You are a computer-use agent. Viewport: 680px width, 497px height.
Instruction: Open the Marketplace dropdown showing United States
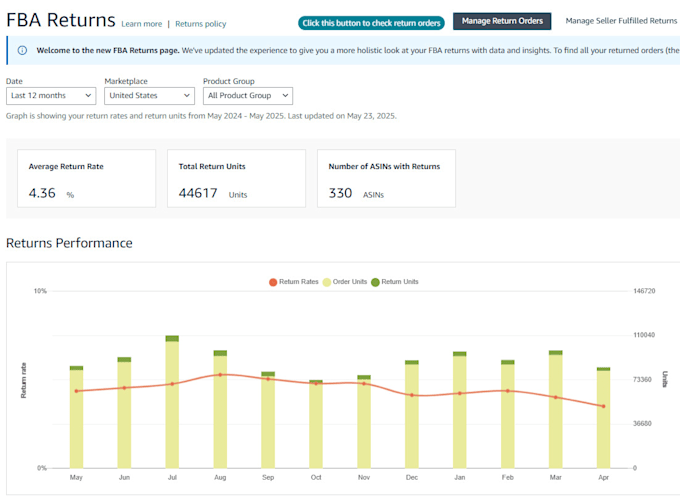pyautogui.click(x=149, y=96)
